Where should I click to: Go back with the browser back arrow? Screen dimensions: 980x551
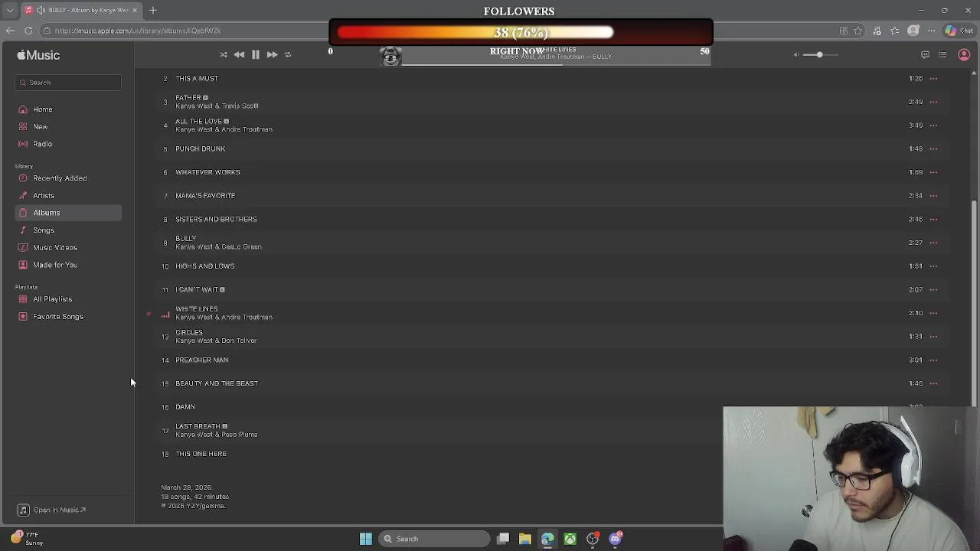[10, 31]
